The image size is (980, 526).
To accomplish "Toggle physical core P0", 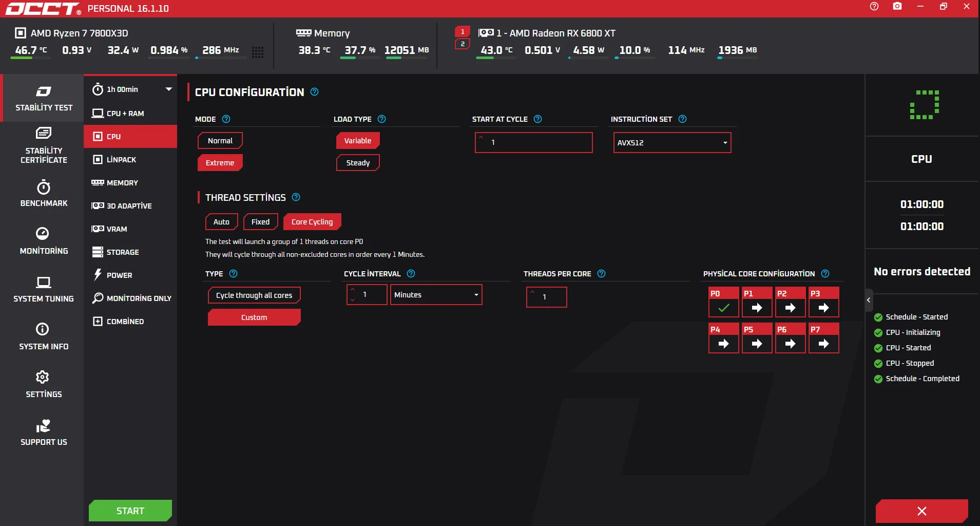I will coord(724,302).
